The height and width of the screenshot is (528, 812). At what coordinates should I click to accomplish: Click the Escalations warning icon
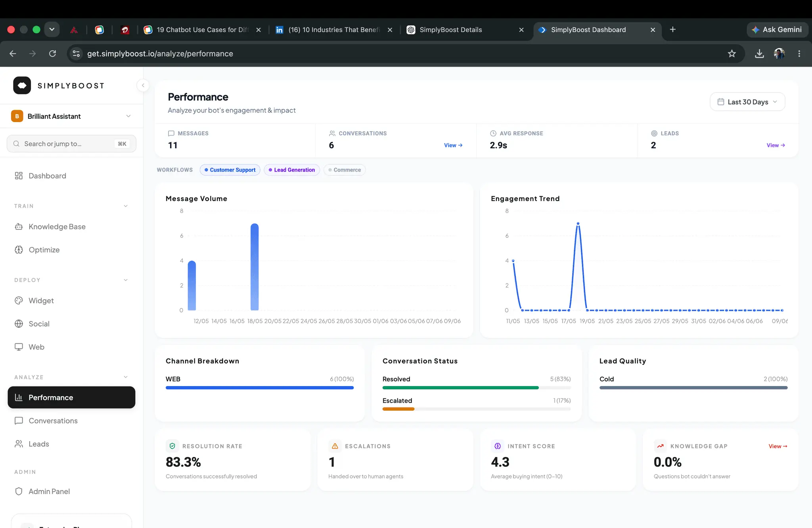click(335, 446)
